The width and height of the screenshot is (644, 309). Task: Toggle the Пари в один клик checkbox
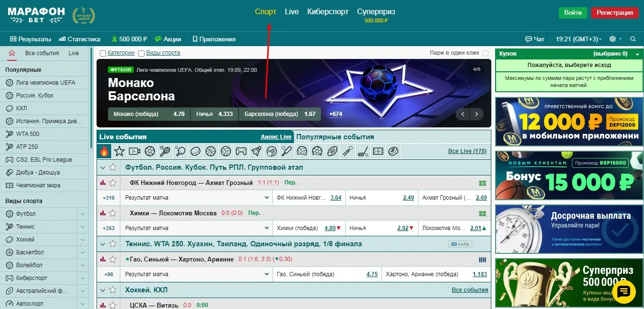[485, 53]
